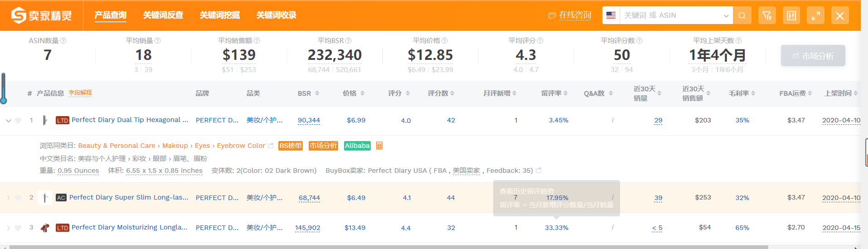Switch to the 关键词反查 tab
This screenshot has width=868, height=249.
point(163,15)
